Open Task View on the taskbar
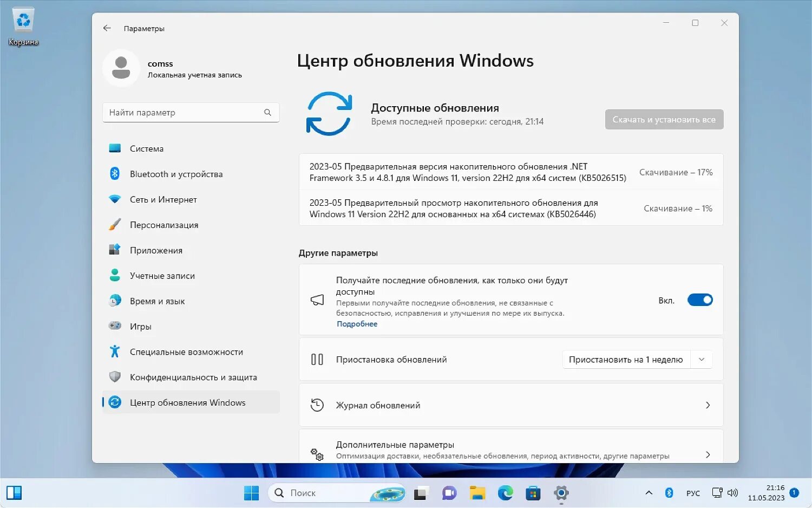Image resolution: width=812 pixels, height=508 pixels. (420, 493)
